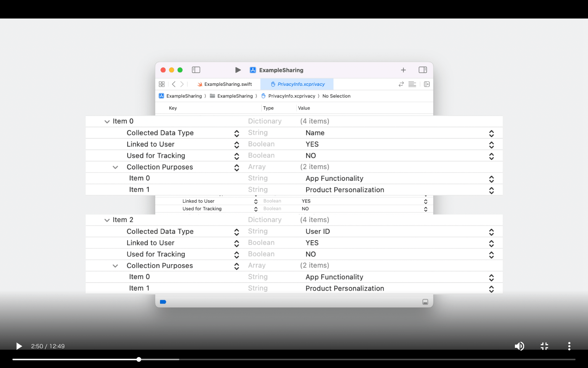Image resolution: width=588 pixels, height=368 pixels.
Task: Toggle Xcode inspector panel
Action: [x=423, y=70]
